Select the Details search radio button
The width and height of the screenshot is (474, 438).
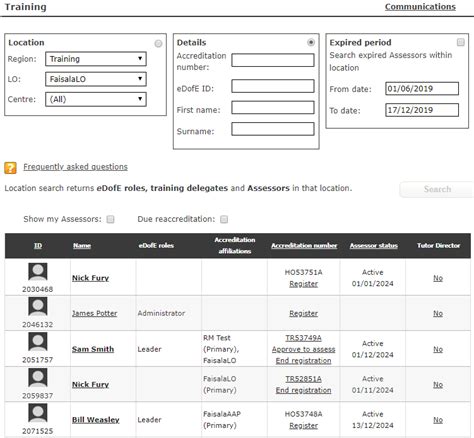311,42
